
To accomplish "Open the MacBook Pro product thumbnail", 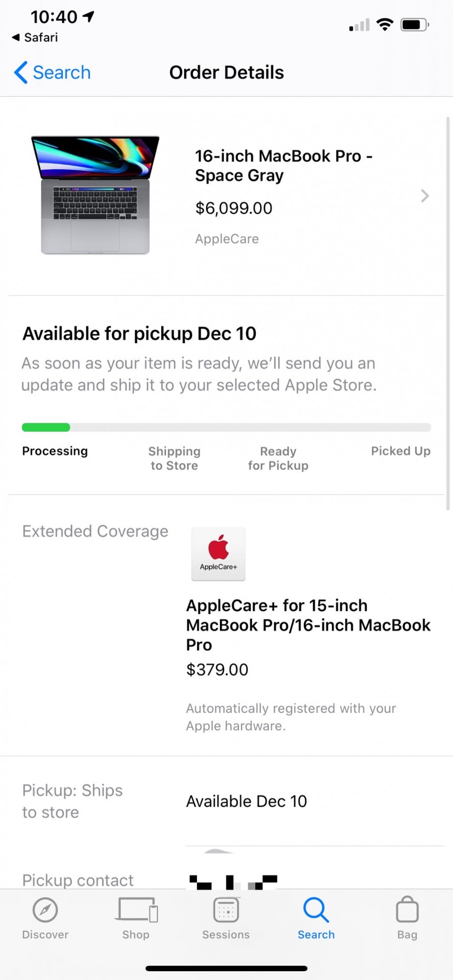I will click(x=95, y=195).
